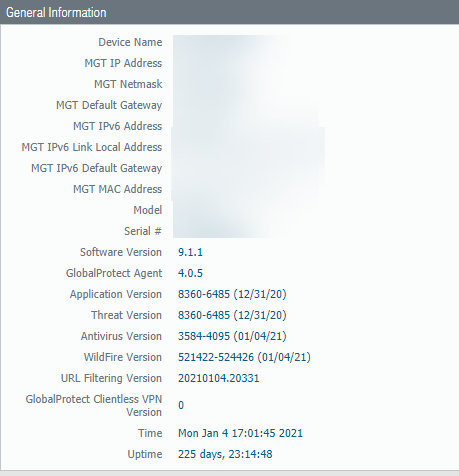Select the Antivirus Version 3584-4095 value

(232, 336)
